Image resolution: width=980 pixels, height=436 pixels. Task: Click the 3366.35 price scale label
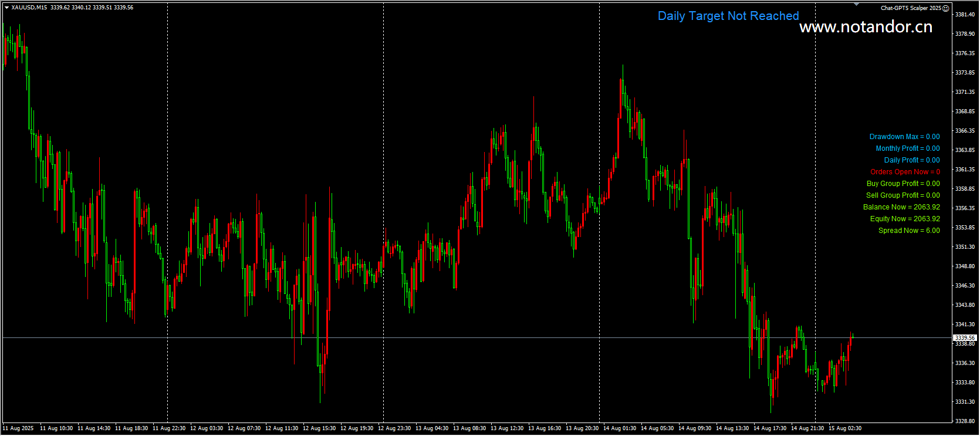[x=965, y=131]
